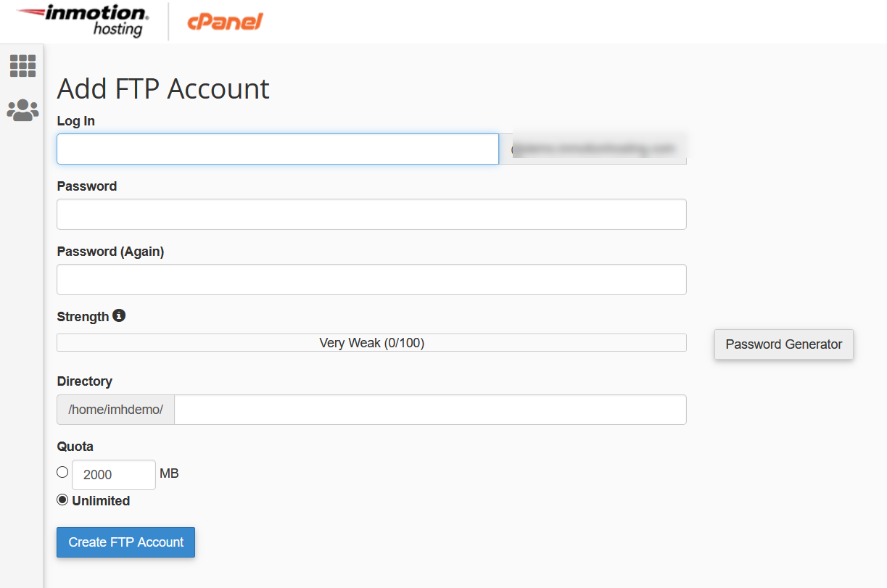Image resolution: width=887 pixels, height=588 pixels.
Task: Click the blurred domain suffix beside Log In
Action: click(593, 149)
